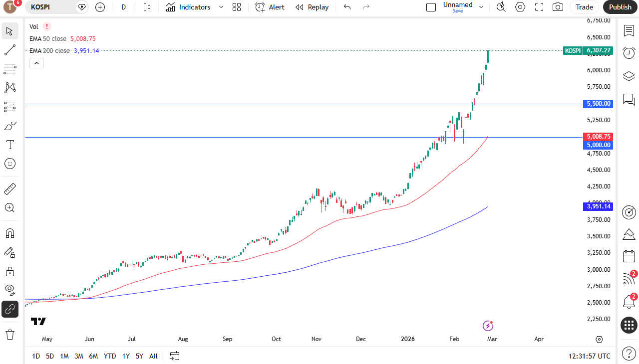Activate the zoom in tool
Image resolution: width=639 pixels, height=364 pixels.
pos(10,208)
